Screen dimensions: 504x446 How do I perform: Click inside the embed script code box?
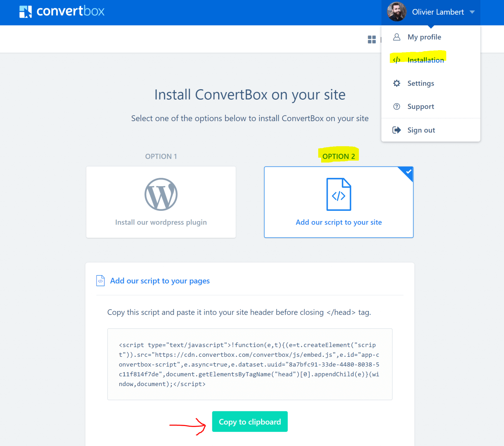[x=250, y=364]
